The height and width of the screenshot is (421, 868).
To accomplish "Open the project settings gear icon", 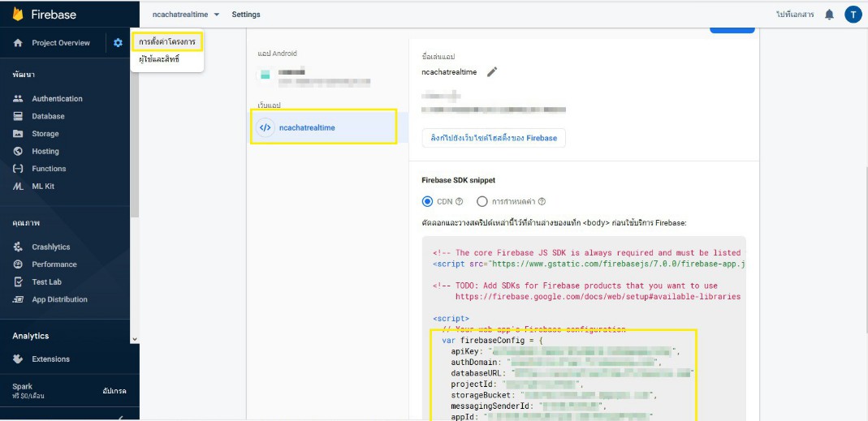I will pos(118,43).
